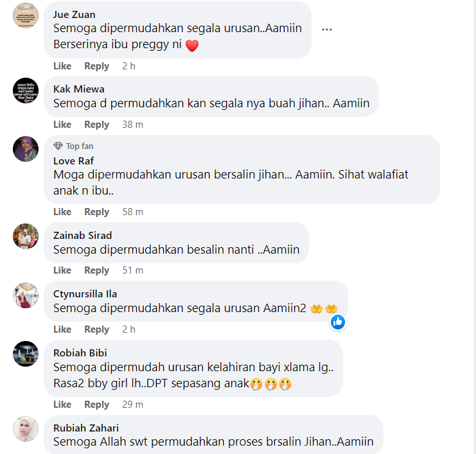Open Robiah Bibi's profile avatar
The height and width of the screenshot is (454, 476).
(26, 354)
